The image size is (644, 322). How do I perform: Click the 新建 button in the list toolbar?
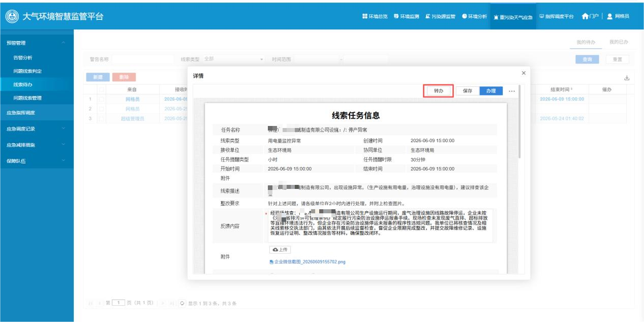point(97,77)
